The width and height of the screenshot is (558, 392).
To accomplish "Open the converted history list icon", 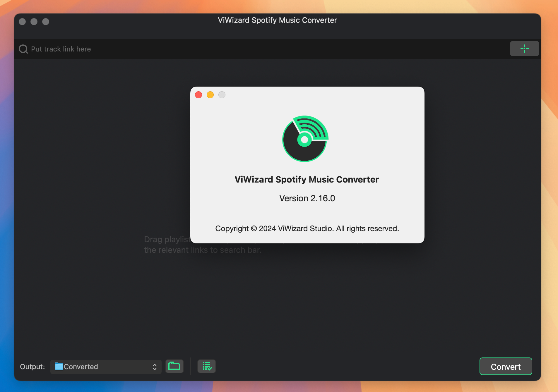I will [207, 366].
